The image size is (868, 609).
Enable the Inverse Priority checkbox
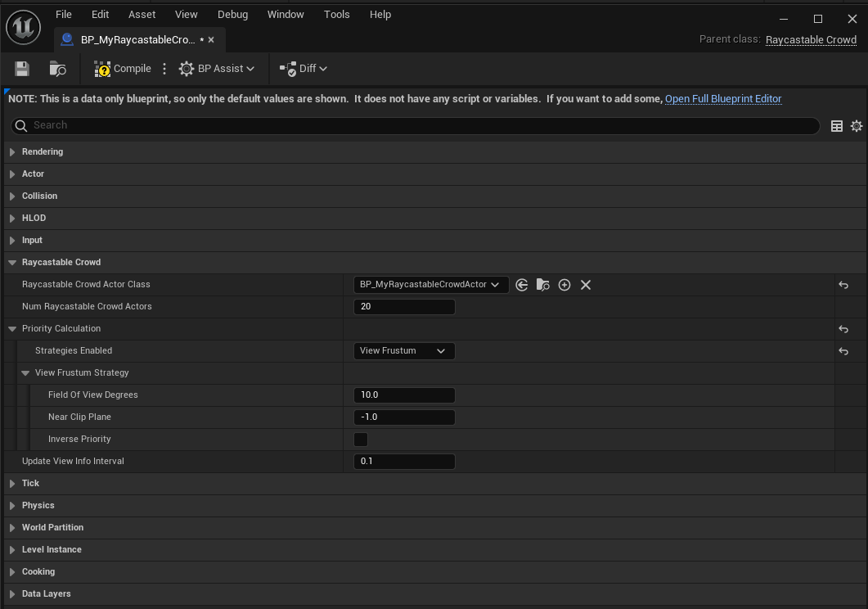coord(361,440)
